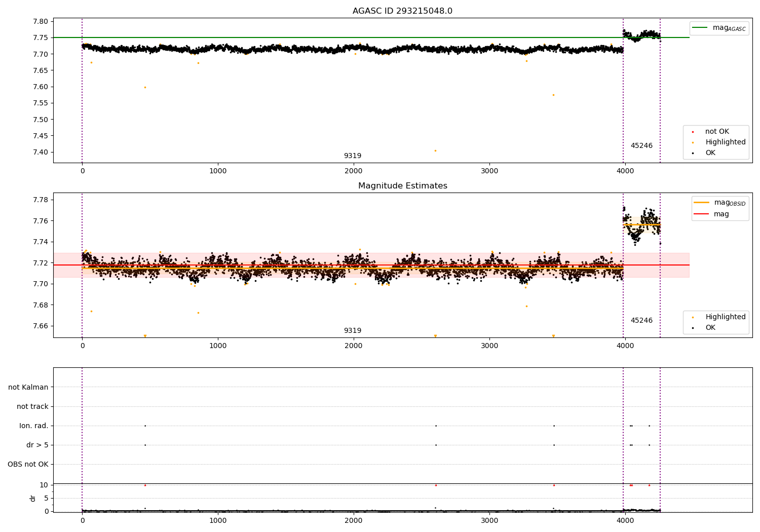This screenshot has height=532, width=760.
Task: Click the 'not track' axis label
Action: 32,406
